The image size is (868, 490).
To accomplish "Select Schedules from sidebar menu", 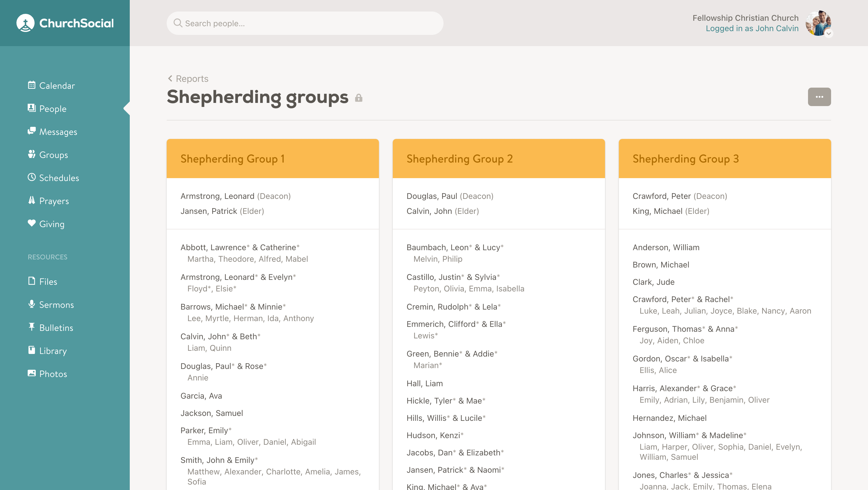I will (59, 178).
